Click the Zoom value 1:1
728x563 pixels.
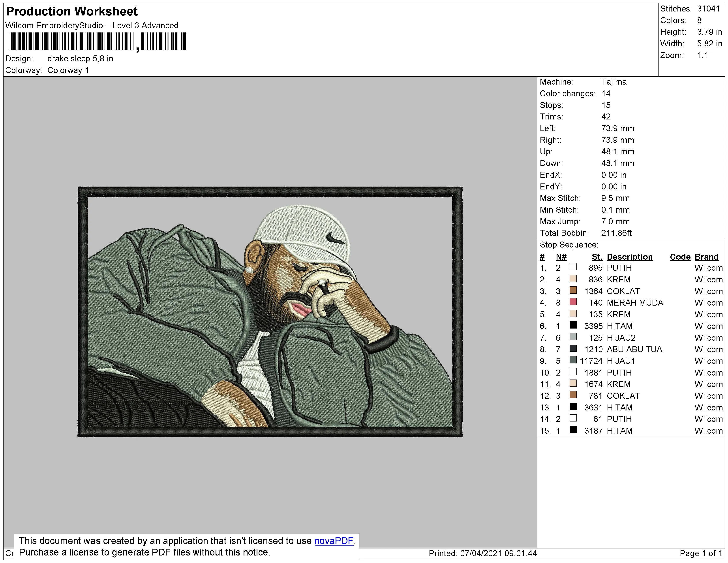pos(703,55)
